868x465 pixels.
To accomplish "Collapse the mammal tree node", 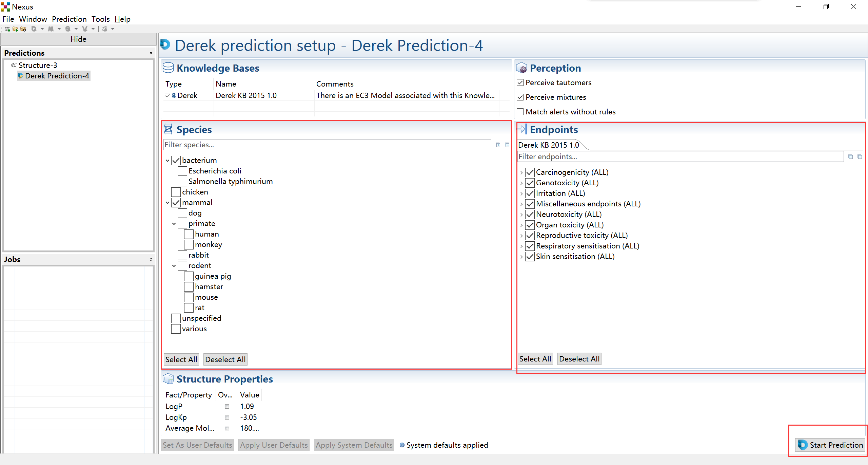I will [167, 203].
